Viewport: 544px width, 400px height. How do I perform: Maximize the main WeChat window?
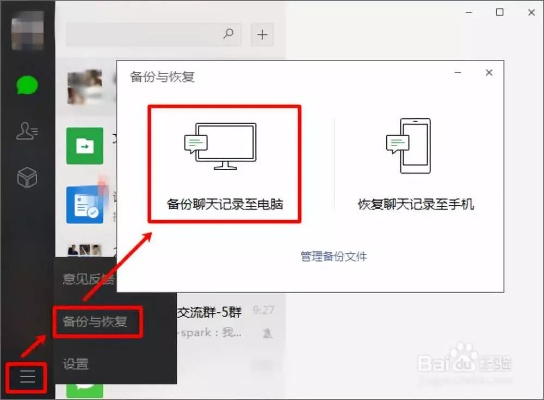click(x=500, y=12)
